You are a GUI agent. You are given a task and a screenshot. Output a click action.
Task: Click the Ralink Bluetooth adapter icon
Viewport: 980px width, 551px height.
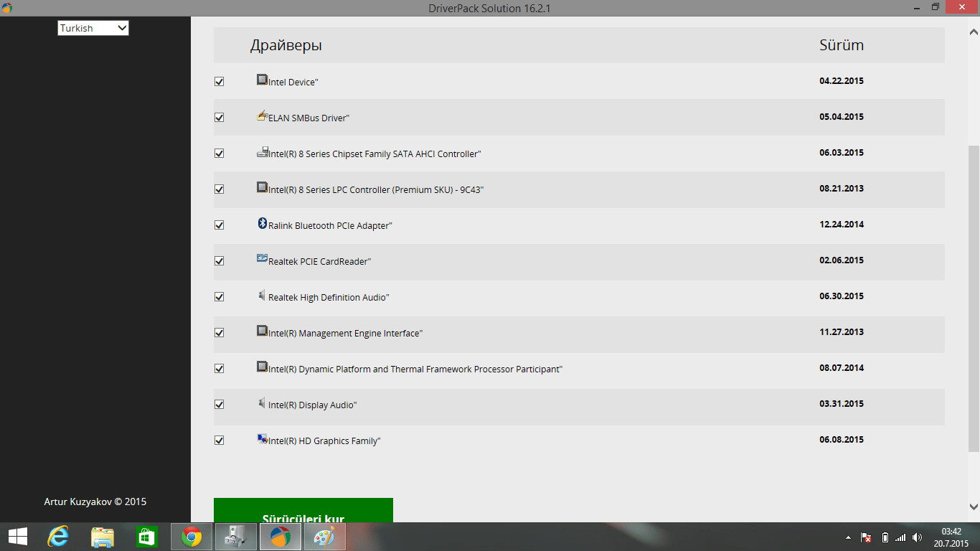tap(262, 223)
